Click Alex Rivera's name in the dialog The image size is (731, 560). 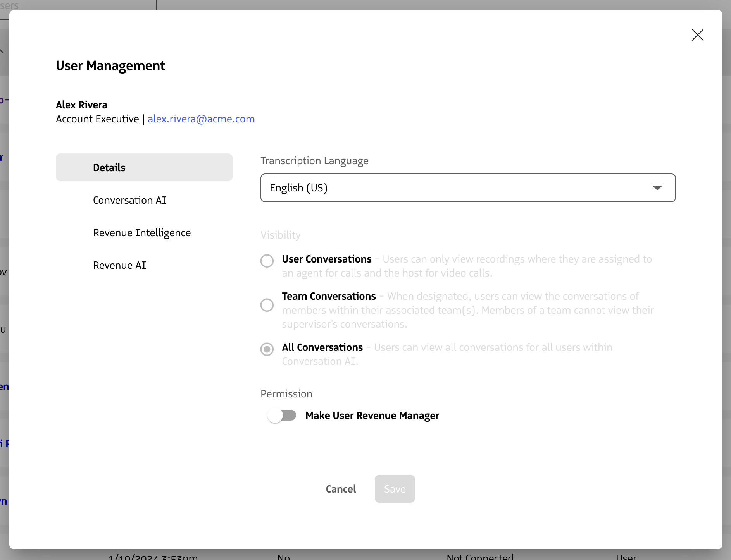81,105
